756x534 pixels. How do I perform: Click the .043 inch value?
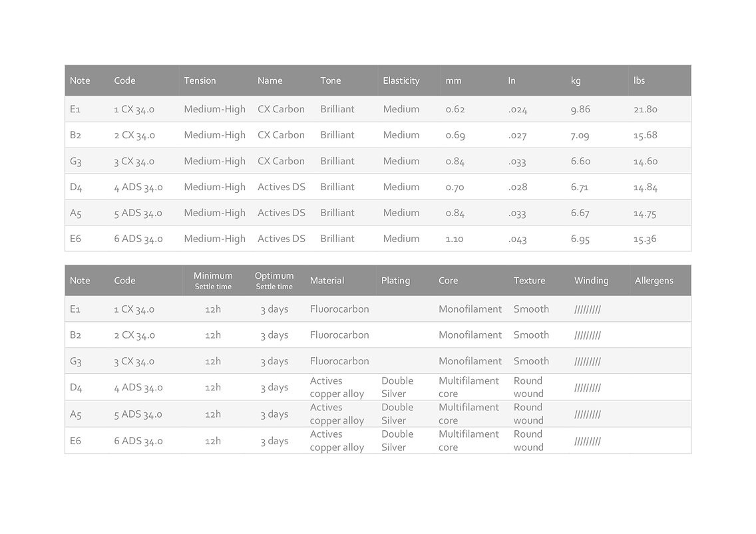(517, 239)
